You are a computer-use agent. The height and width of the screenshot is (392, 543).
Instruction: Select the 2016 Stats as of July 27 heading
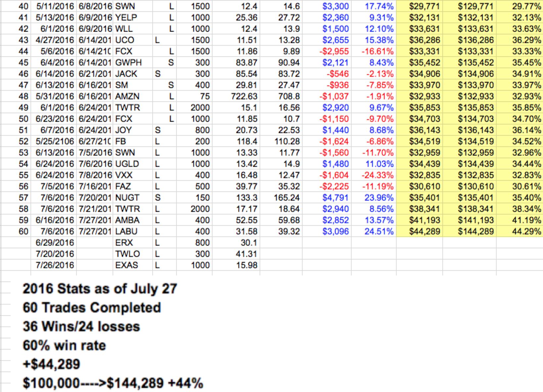100,289
